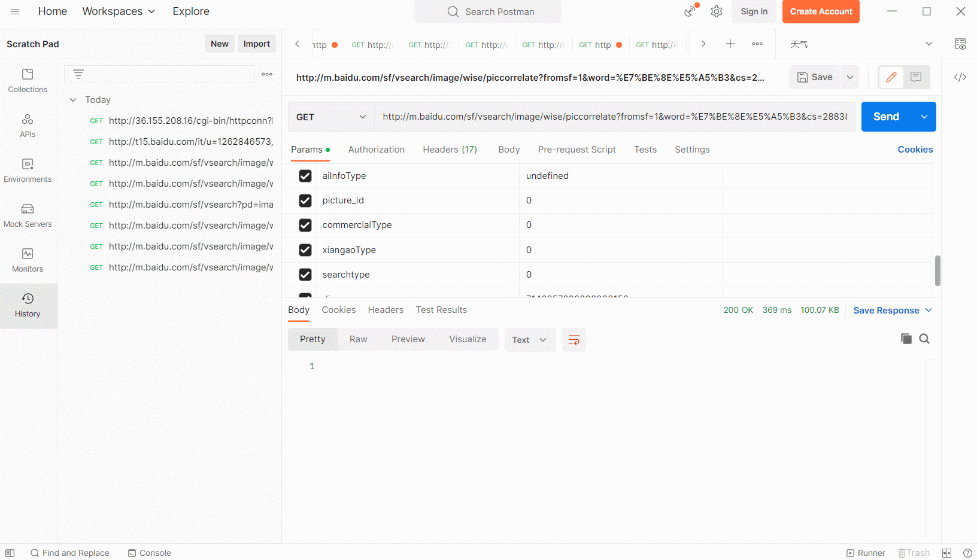Toggle line wrap icon in response
The width and height of the screenshot is (977, 560).
pos(574,340)
